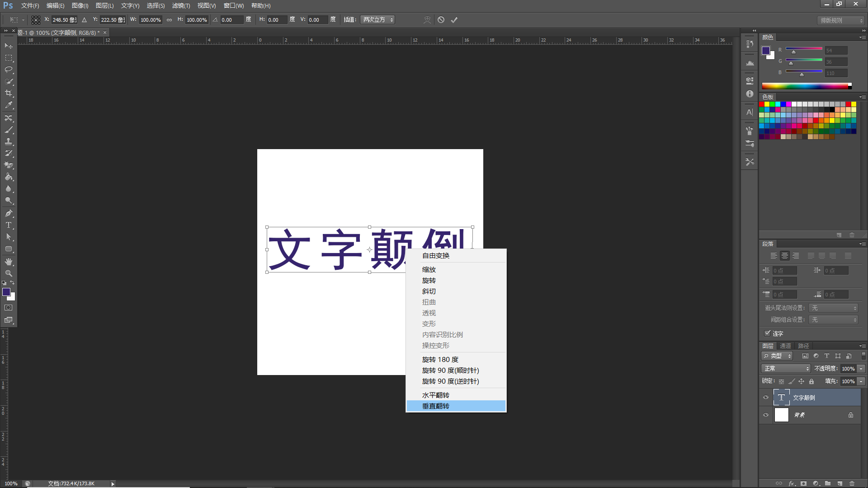Uncheck the 连字 checkbox in Paragraph panel
This screenshot has width=868, height=488.
coord(768,333)
